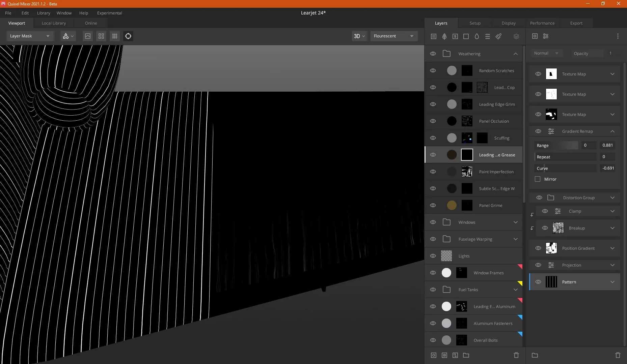
Task: Click the add mask icon in properties toolbar
Action: tap(535, 36)
